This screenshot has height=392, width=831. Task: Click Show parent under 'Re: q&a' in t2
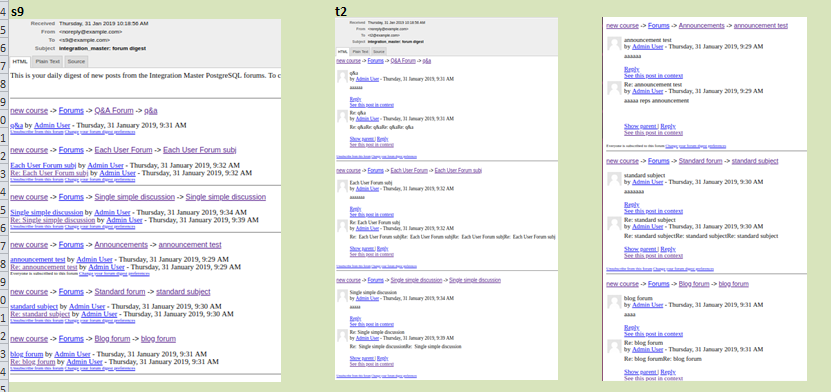(x=362, y=139)
